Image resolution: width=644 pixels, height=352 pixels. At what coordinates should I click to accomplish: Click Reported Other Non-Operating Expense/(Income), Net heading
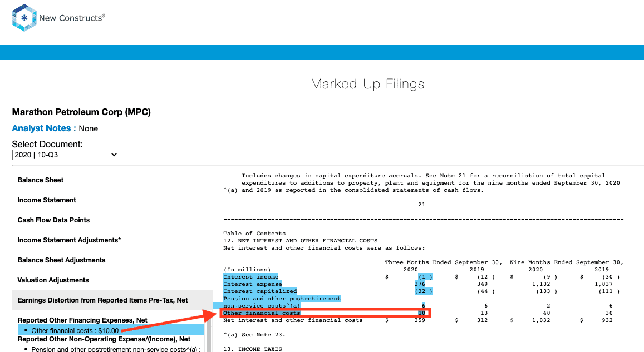click(x=104, y=339)
